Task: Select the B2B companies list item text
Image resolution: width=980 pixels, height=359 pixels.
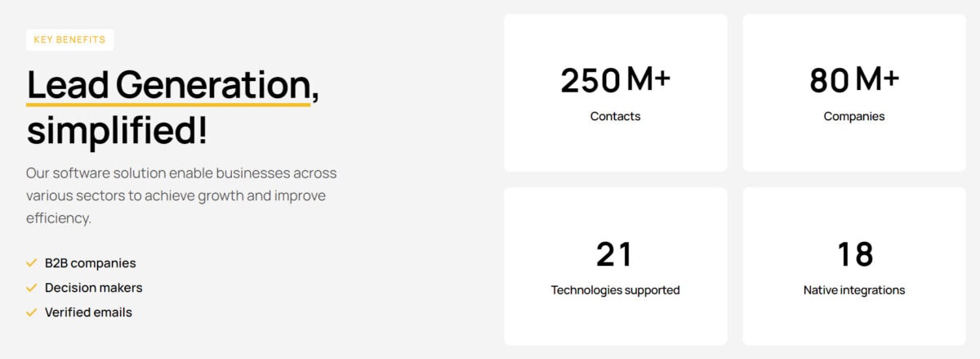Action: pos(91,263)
